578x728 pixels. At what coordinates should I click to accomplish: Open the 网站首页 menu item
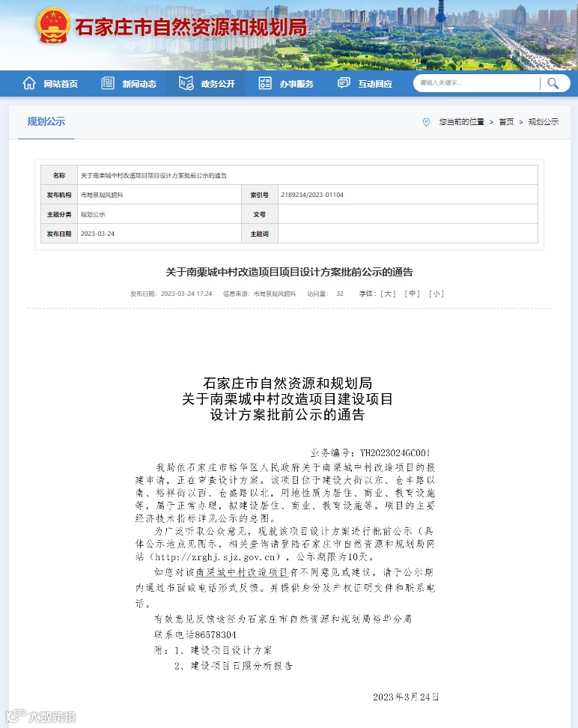[61, 84]
